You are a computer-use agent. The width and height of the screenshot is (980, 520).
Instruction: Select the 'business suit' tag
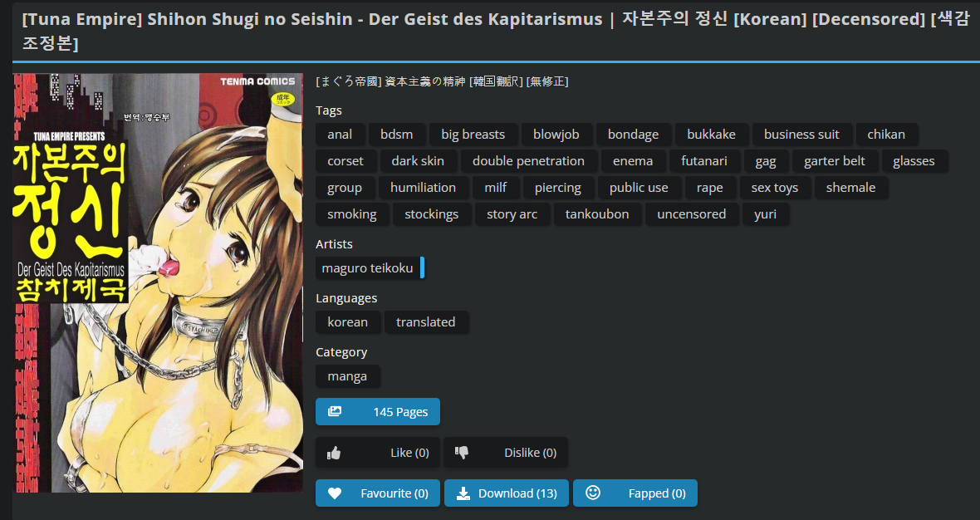click(x=801, y=135)
